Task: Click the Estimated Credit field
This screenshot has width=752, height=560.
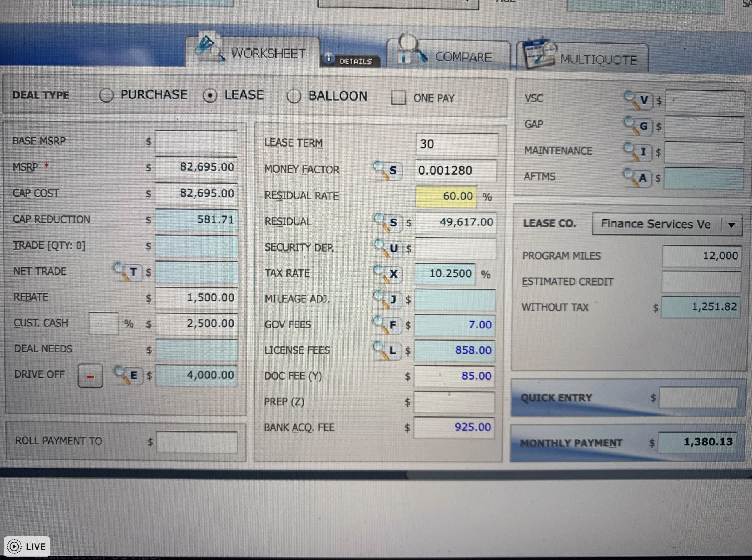Action: [702, 282]
